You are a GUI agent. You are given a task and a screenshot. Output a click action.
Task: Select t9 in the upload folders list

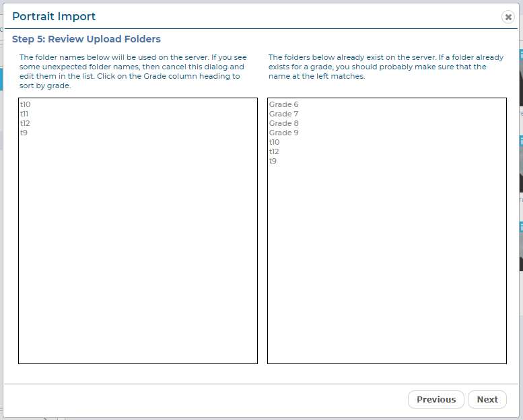click(24, 133)
